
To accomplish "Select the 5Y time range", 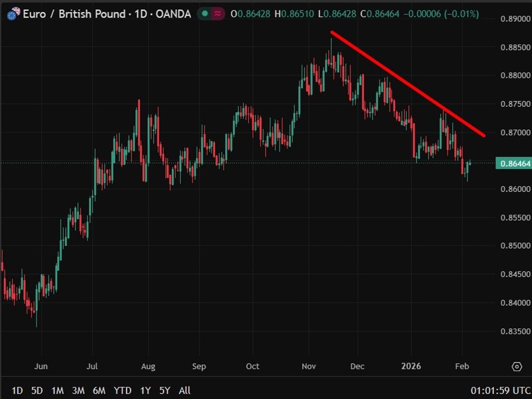I will coord(165,390).
